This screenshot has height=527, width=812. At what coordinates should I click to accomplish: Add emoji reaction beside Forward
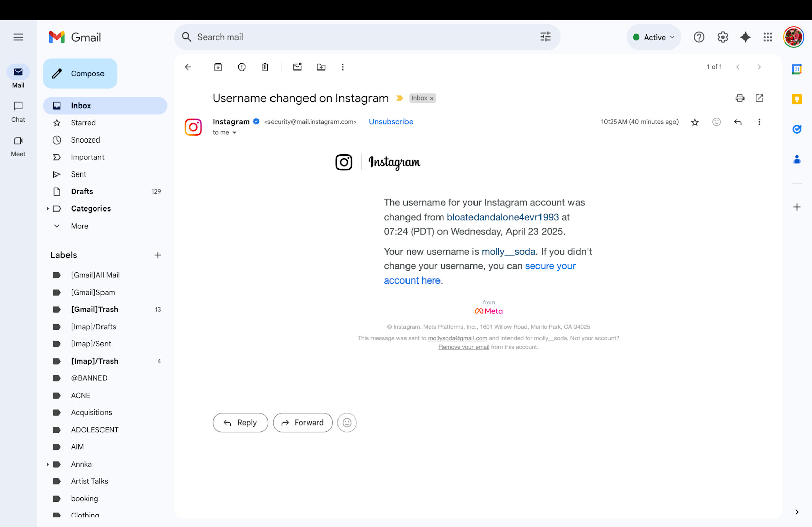click(x=347, y=423)
